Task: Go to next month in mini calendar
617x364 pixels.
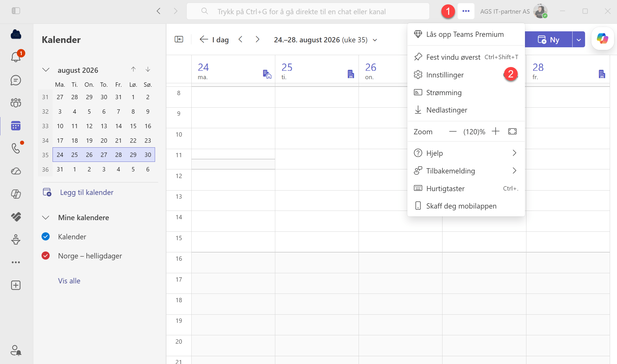Action: coord(148,69)
